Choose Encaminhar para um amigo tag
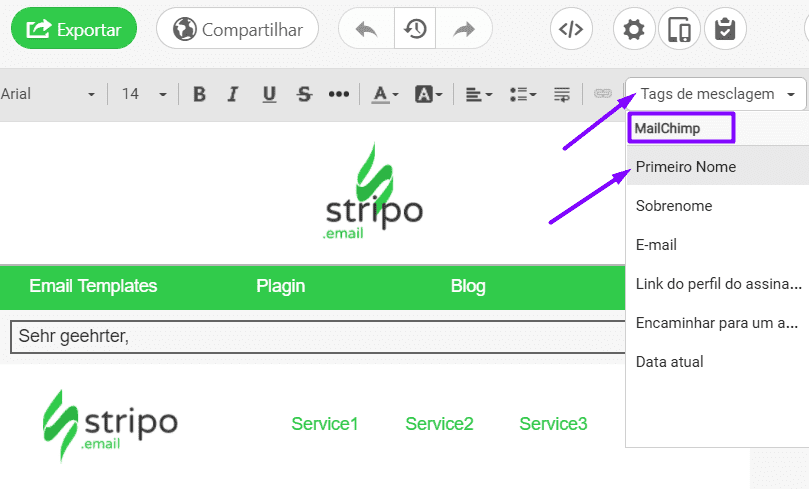This screenshot has height=489, width=809. pos(717,323)
